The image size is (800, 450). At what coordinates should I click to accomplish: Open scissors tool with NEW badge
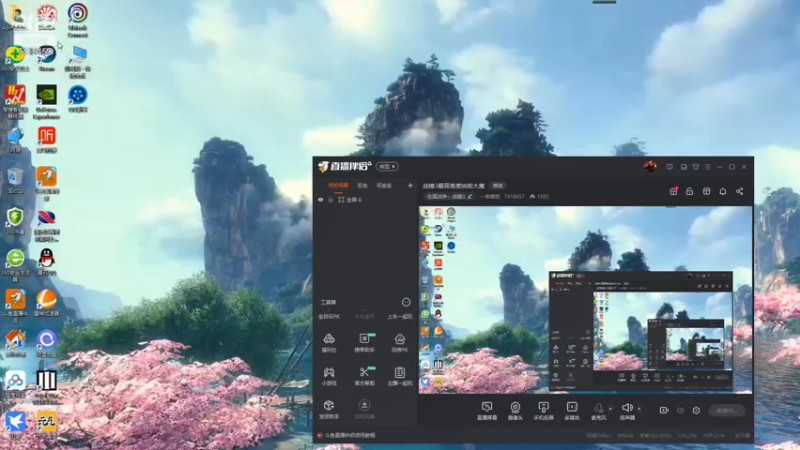(x=364, y=376)
